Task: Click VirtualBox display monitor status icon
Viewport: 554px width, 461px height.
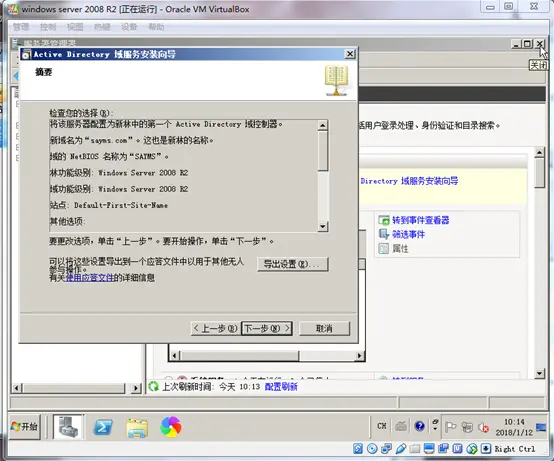Action: (429, 449)
